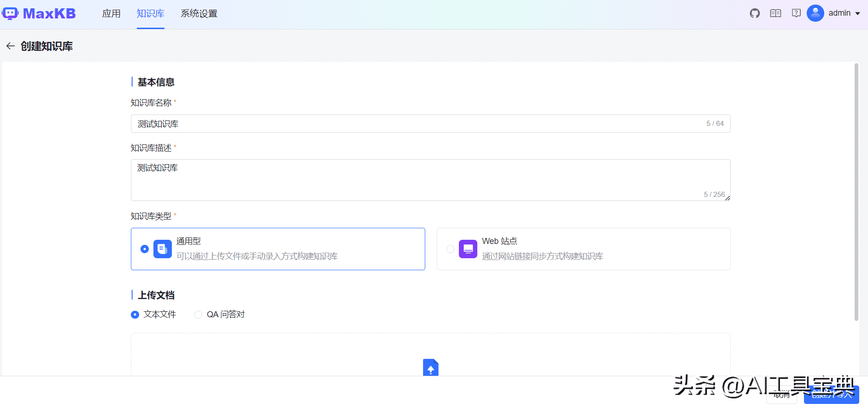The width and height of the screenshot is (868, 409).
Task: Click the help question mark icon
Action: click(x=796, y=13)
